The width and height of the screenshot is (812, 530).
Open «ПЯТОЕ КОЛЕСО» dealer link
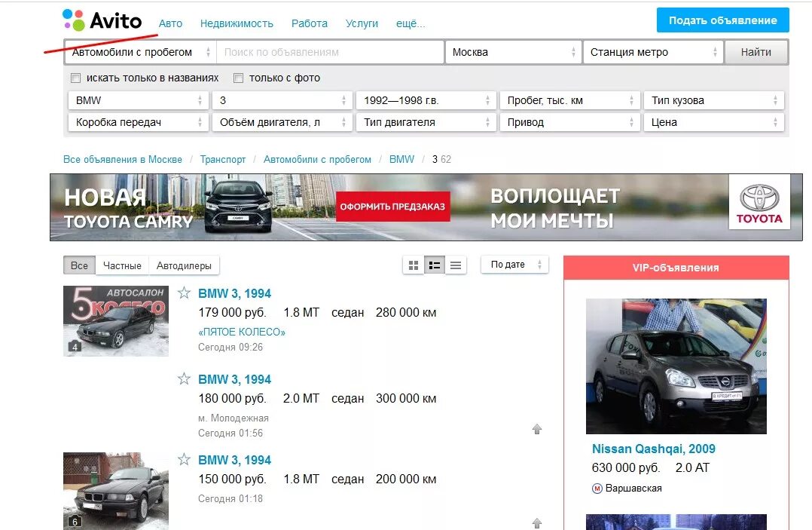pyautogui.click(x=242, y=332)
